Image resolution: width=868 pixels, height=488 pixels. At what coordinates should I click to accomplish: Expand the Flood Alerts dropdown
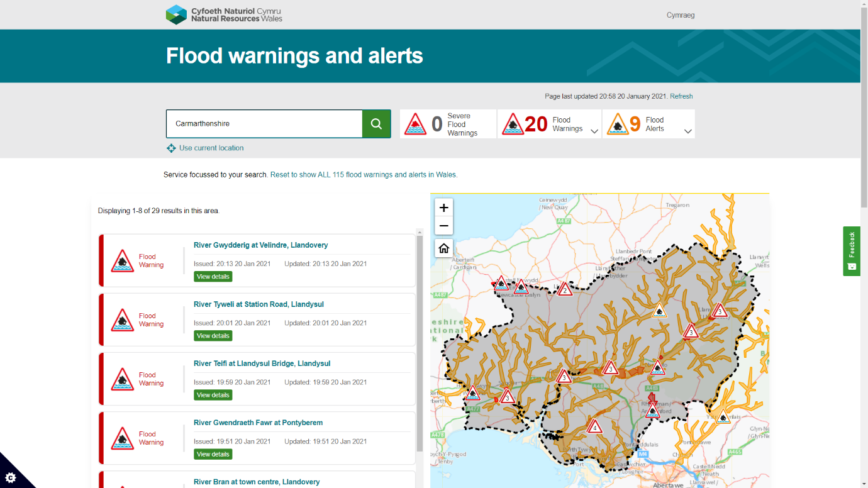(x=686, y=130)
